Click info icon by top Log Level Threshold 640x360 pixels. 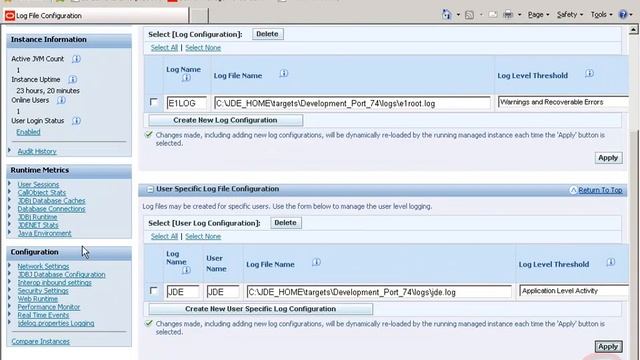click(x=589, y=73)
